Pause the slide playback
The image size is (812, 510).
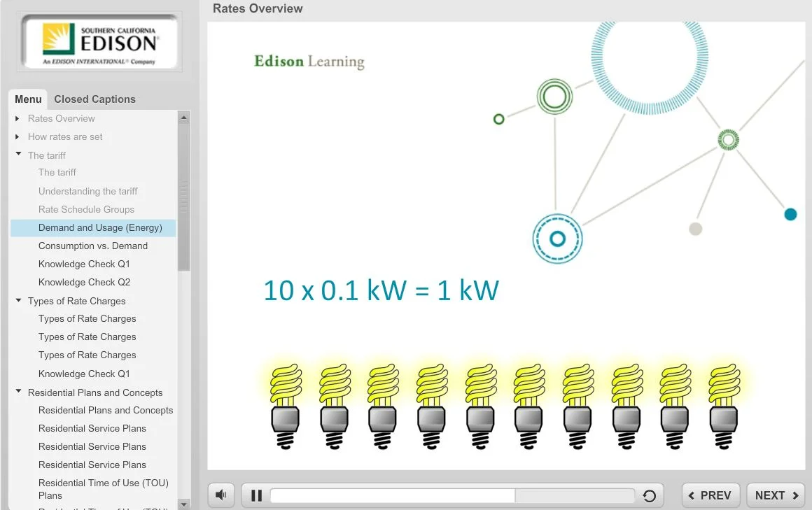coord(256,495)
